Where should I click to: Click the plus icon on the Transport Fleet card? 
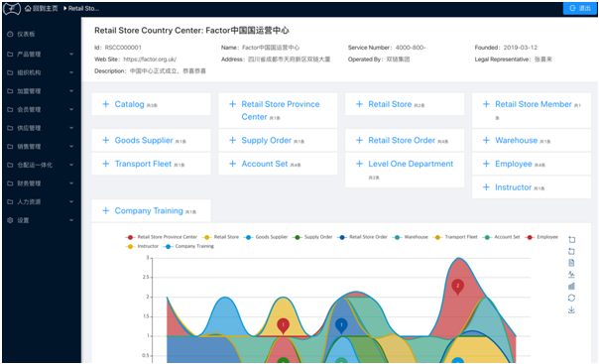pyautogui.click(x=106, y=164)
